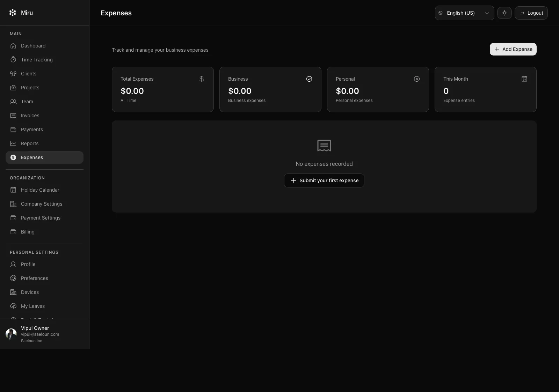
Task: Open the English (US) language dropdown
Action: coord(464,13)
